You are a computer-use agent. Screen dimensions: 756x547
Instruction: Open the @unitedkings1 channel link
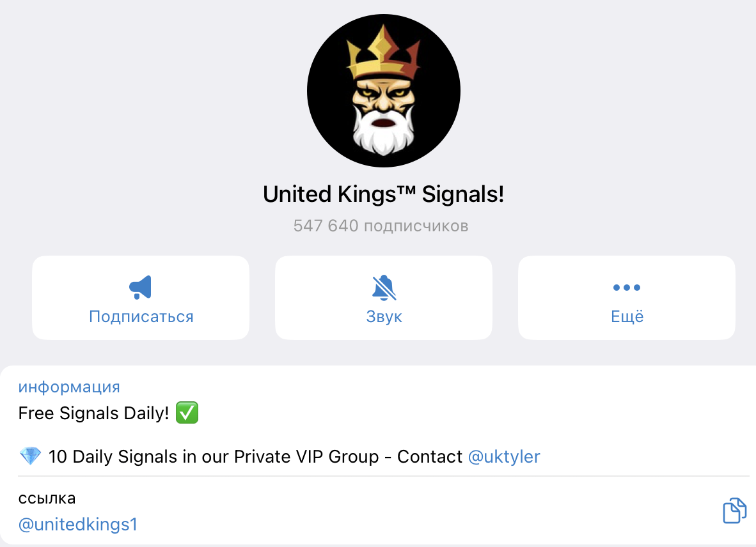click(77, 525)
